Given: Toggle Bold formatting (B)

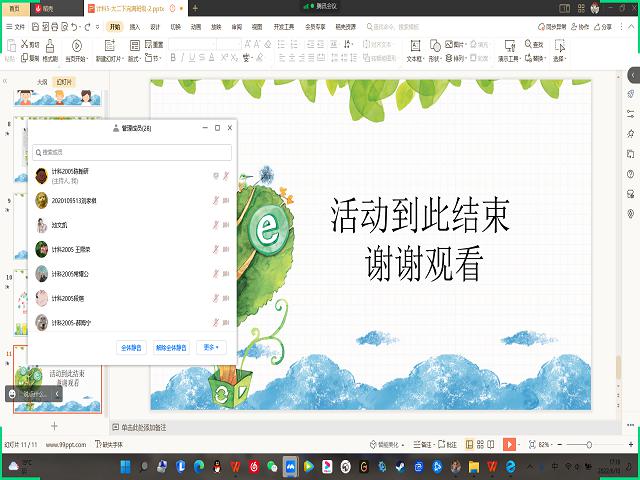Looking at the screenshot, I should [173, 58].
